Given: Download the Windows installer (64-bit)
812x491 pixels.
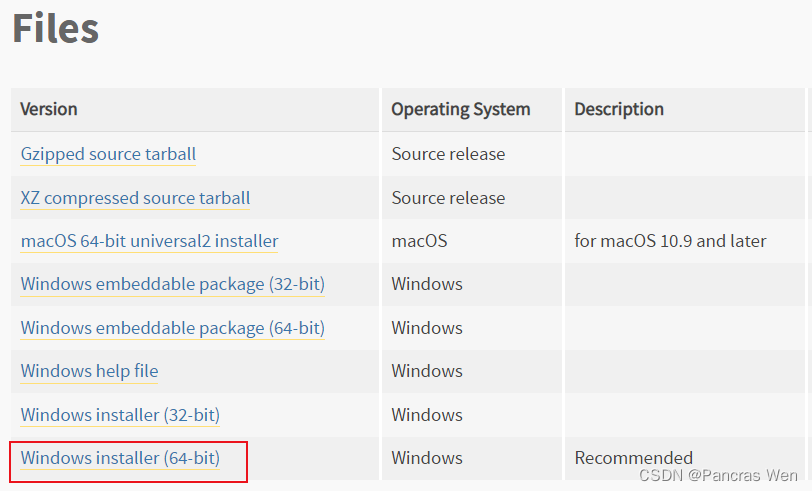Looking at the screenshot, I should (x=120, y=458).
